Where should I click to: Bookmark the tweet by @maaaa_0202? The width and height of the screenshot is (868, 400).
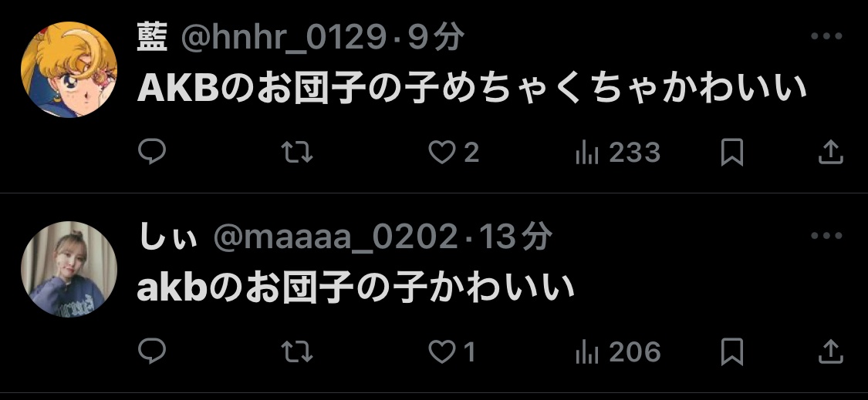click(x=732, y=351)
